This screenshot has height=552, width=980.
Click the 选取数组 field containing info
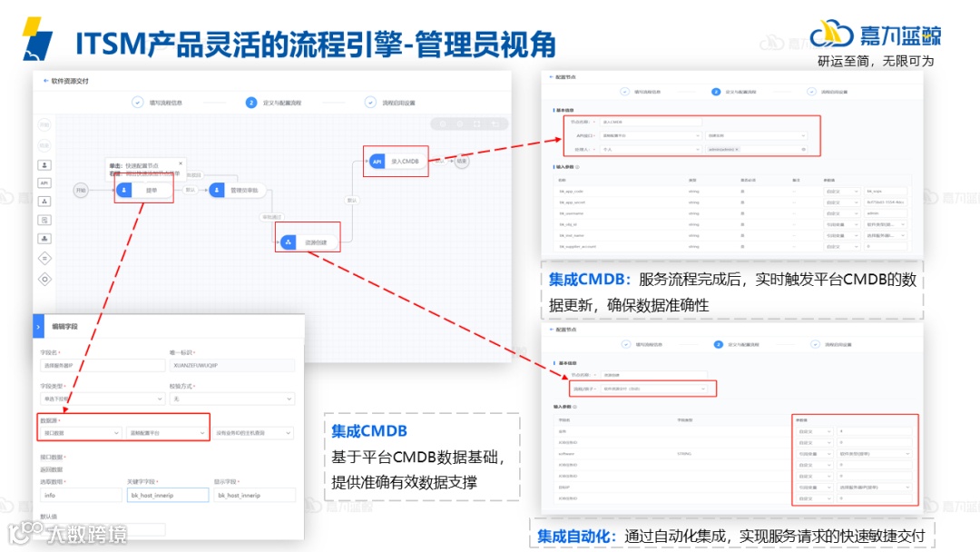[81, 495]
